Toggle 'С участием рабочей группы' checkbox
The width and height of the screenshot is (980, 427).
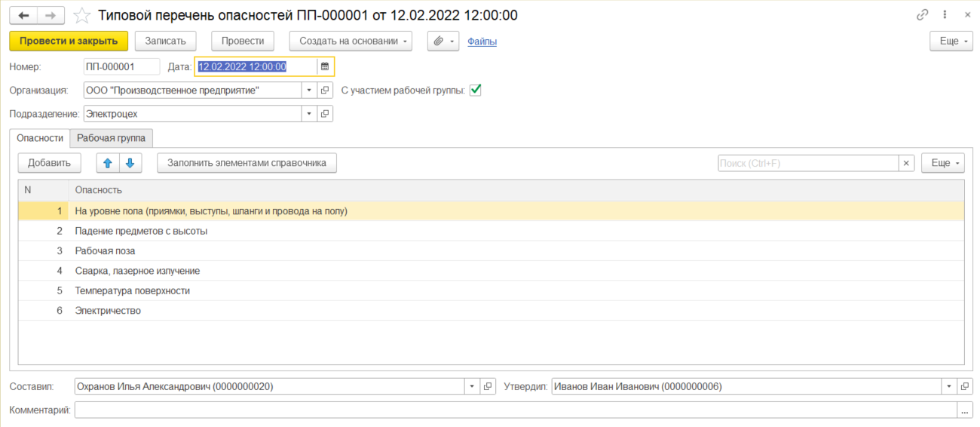[475, 90]
